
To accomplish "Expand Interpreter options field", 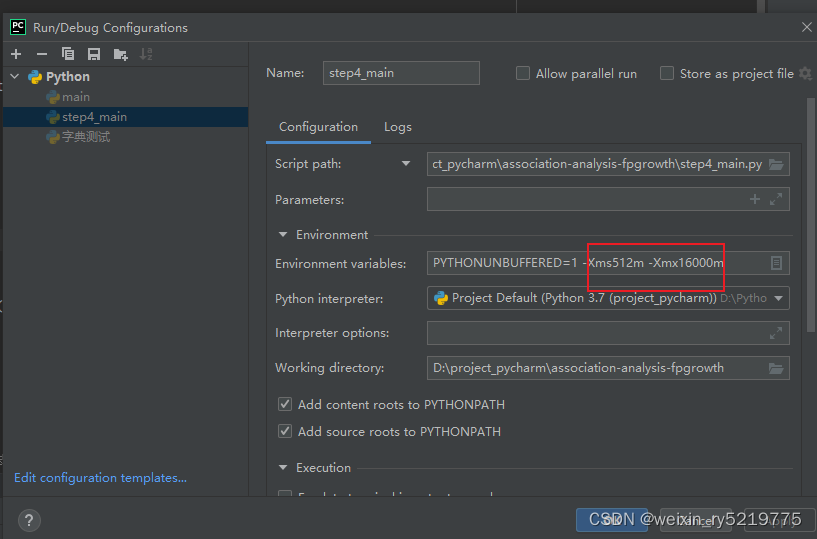I will pos(776,333).
